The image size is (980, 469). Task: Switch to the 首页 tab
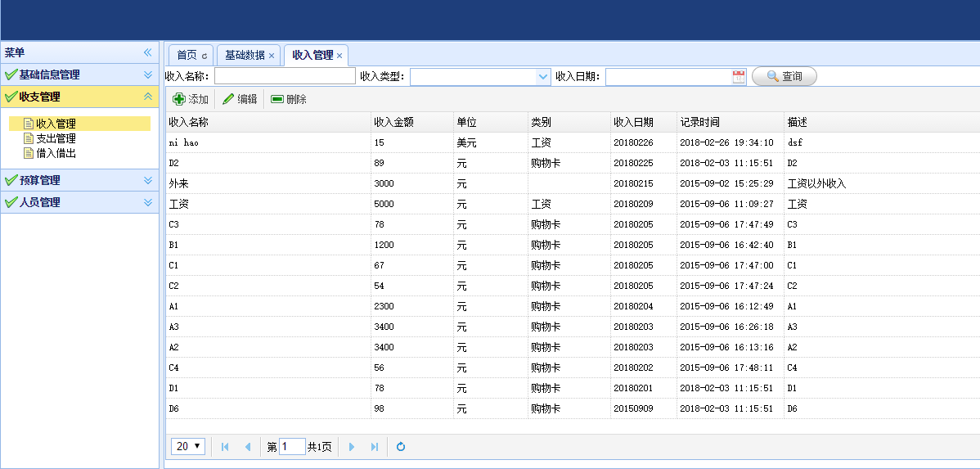(x=187, y=55)
